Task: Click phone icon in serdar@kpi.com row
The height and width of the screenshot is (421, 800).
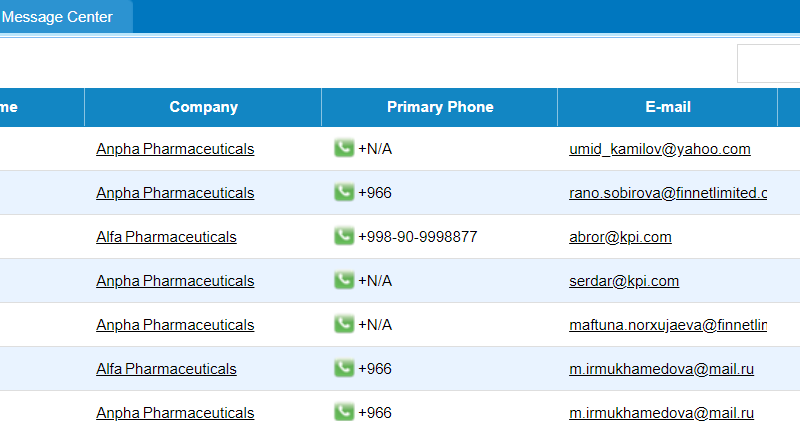Action: pyautogui.click(x=344, y=280)
